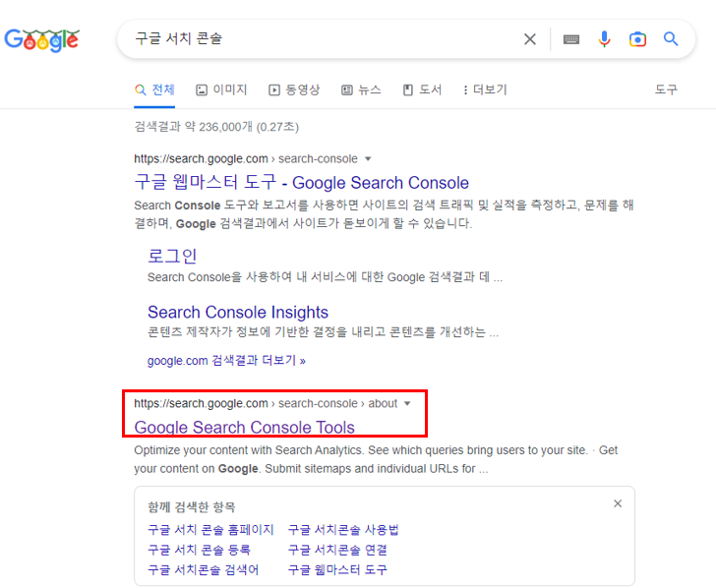Start voice search with microphone icon
The height and width of the screenshot is (588, 716).
tap(604, 39)
